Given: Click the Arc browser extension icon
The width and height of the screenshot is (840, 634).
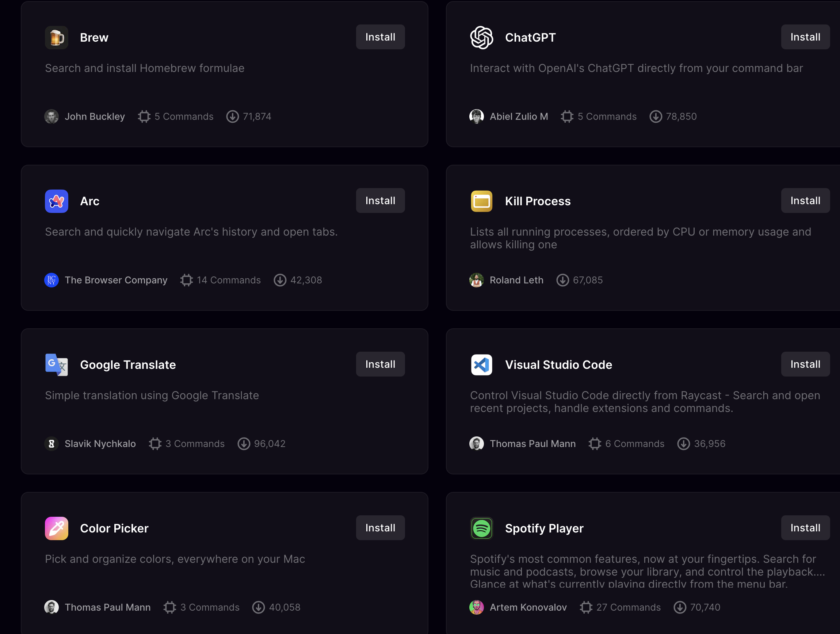Looking at the screenshot, I should pyautogui.click(x=57, y=201).
